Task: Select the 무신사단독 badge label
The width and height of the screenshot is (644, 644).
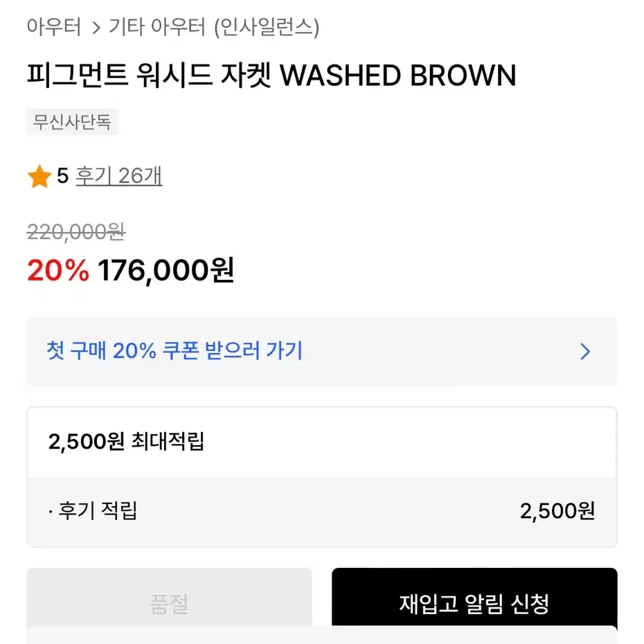Action: [73, 123]
